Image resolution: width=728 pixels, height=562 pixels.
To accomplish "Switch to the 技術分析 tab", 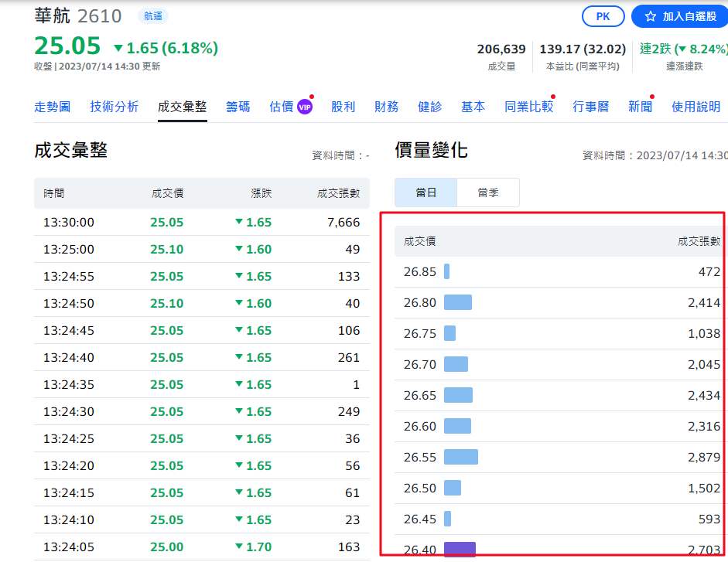I will 114,107.
